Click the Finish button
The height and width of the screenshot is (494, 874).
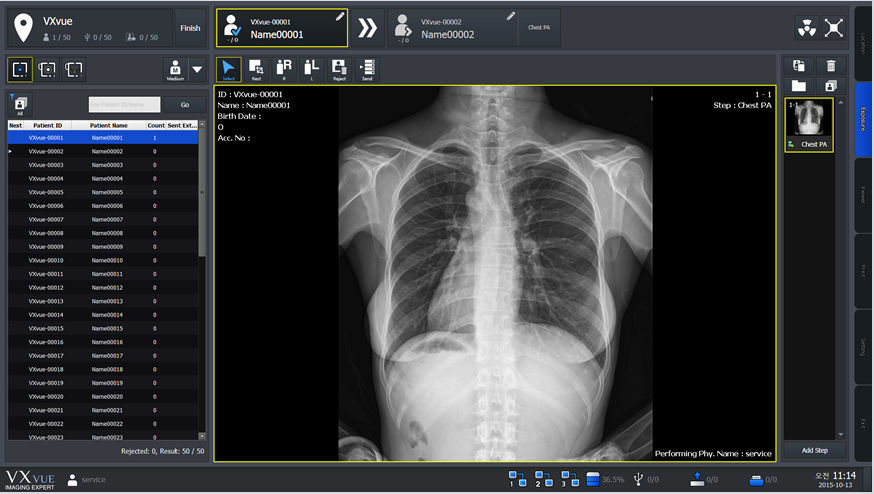coord(190,28)
